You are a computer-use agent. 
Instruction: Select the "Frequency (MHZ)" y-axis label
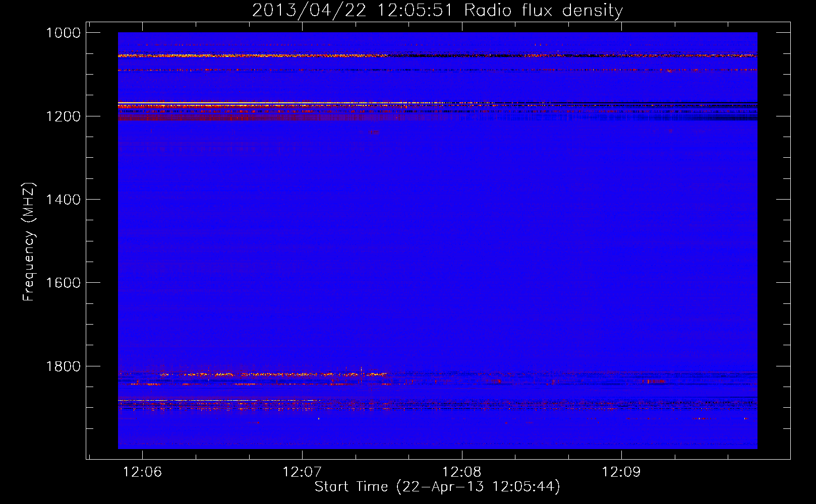point(29,242)
